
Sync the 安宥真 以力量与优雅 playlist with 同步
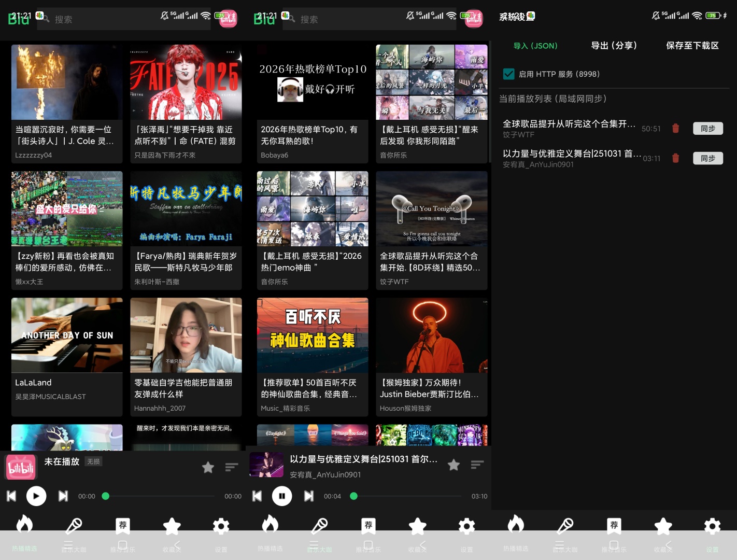click(x=708, y=158)
